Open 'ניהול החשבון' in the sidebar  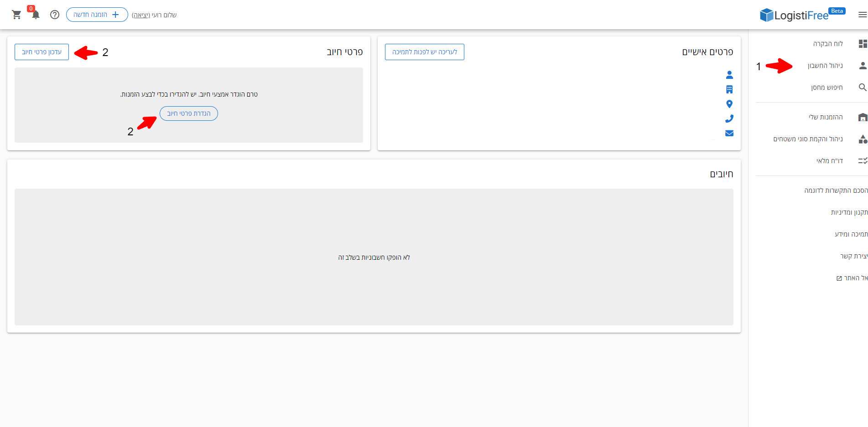(825, 66)
